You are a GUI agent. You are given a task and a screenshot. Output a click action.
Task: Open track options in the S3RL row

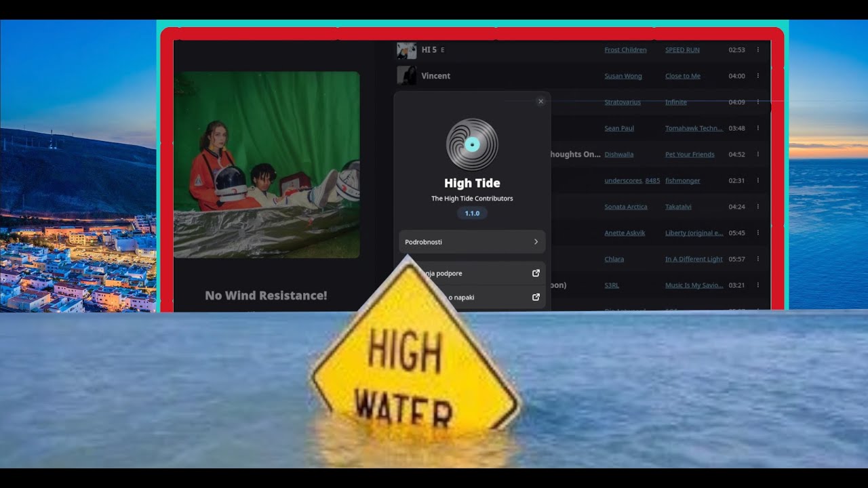tap(758, 285)
